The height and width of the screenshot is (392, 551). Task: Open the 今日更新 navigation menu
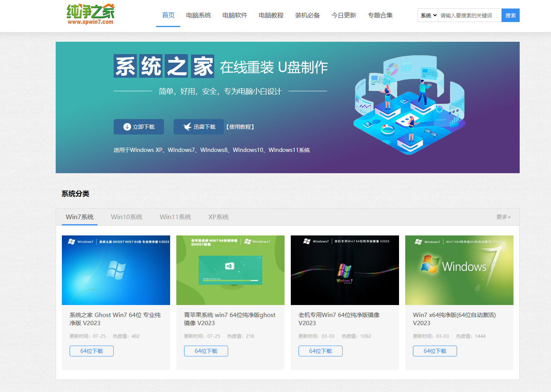tap(344, 15)
